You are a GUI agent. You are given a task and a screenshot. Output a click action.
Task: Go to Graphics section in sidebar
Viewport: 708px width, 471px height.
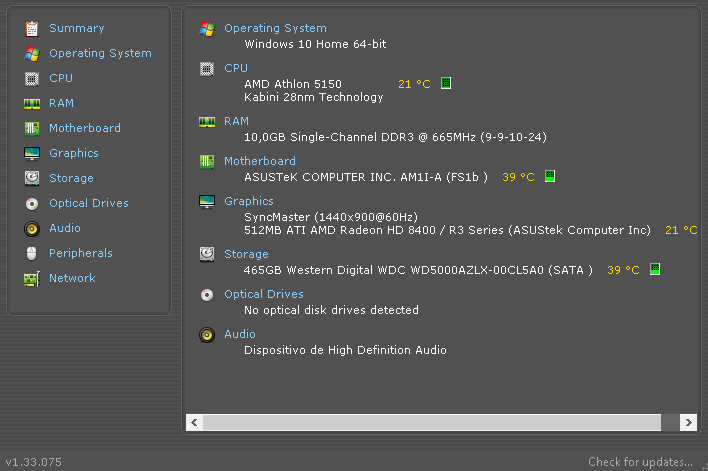click(74, 153)
